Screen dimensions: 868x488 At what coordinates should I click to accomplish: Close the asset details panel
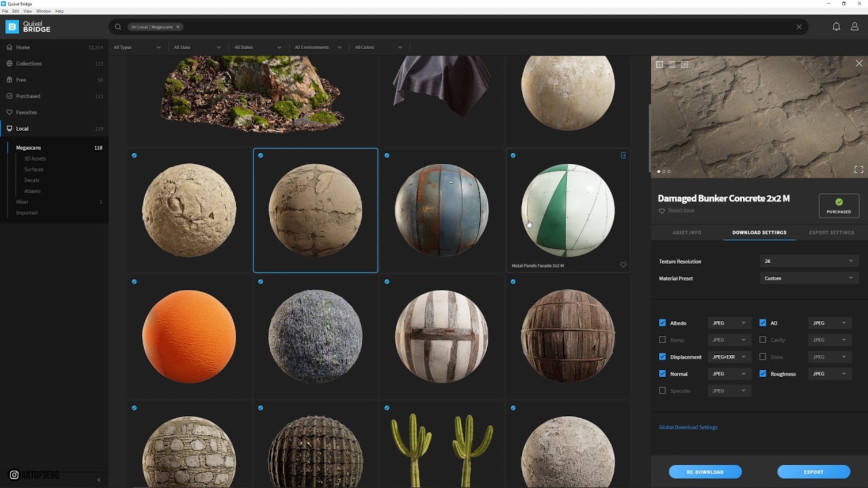tap(859, 64)
